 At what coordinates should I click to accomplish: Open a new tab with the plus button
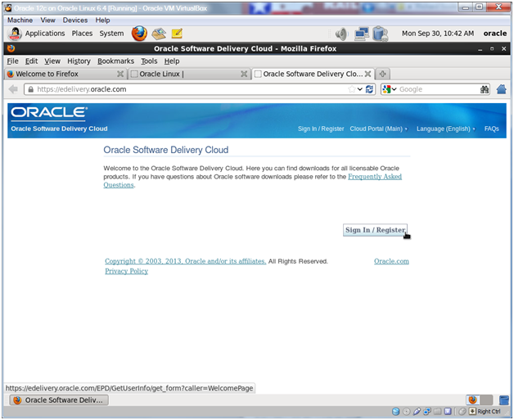[383, 74]
